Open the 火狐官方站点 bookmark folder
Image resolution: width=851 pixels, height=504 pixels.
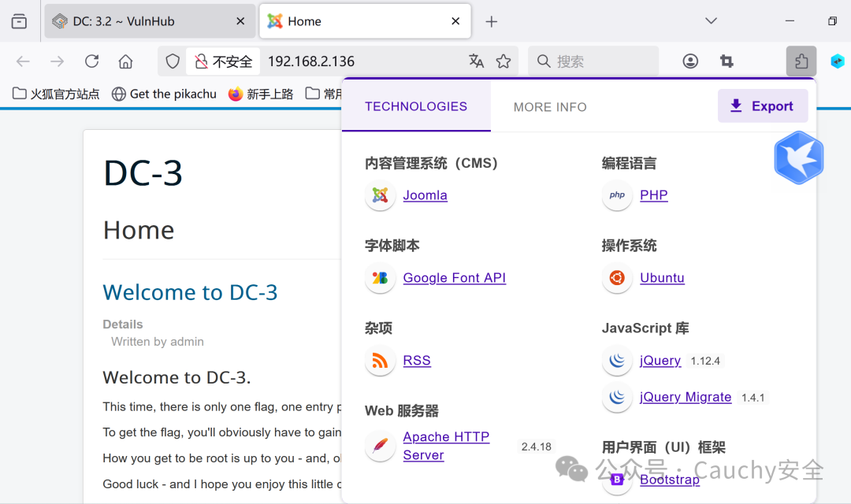pyautogui.click(x=56, y=94)
